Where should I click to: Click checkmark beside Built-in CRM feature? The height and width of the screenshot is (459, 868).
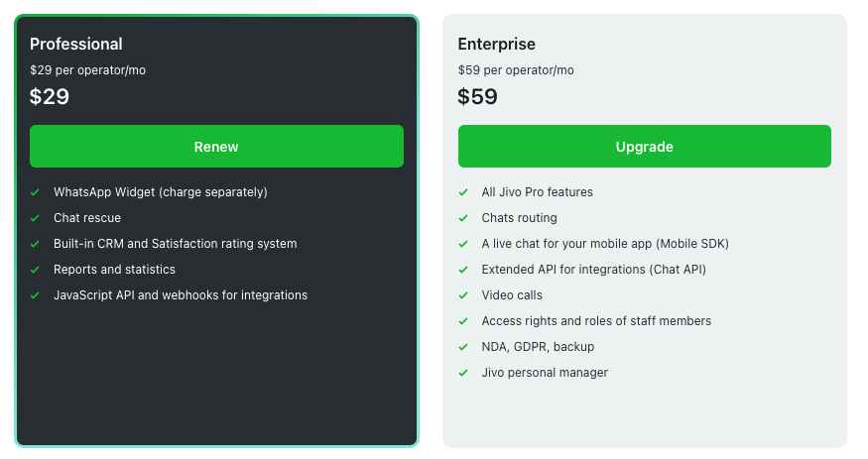tap(35, 244)
